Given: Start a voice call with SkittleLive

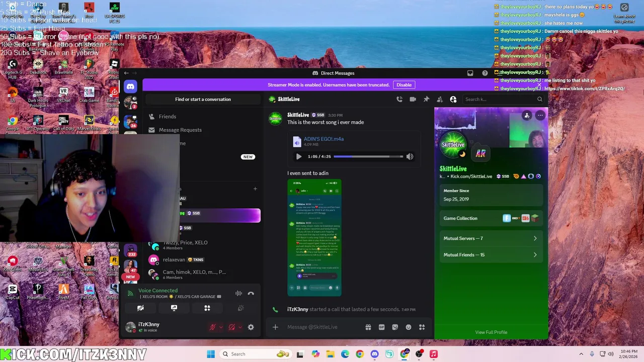Looking at the screenshot, I should [x=399, y=99].
